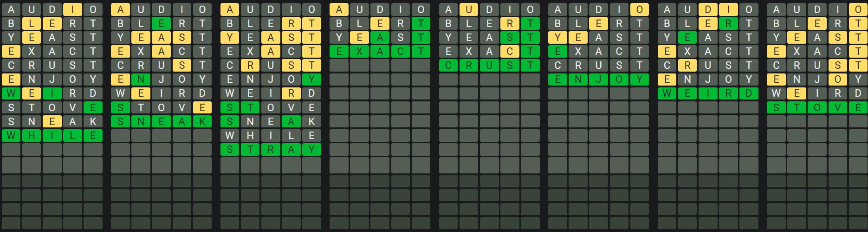Click green N in second board's ENJOY row

[141, 80]
